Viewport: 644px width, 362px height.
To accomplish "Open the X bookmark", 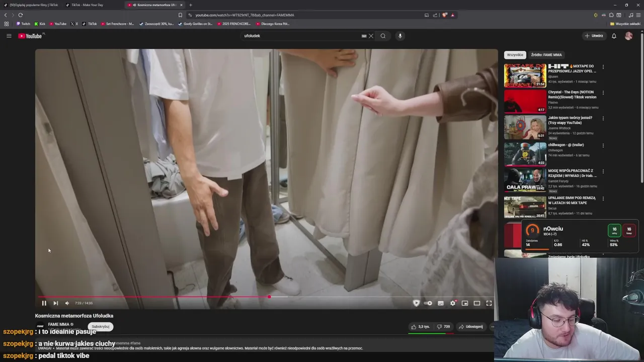I will click(74, 24).
